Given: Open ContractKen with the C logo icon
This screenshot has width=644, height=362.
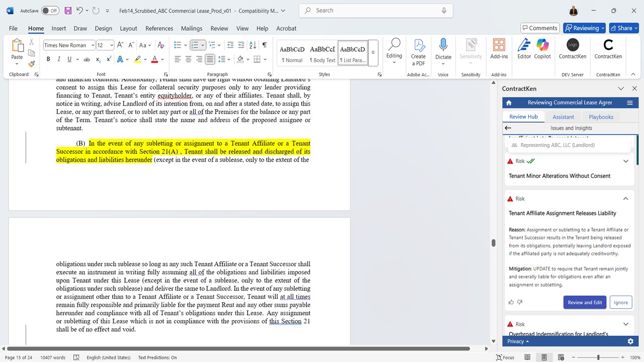Looking at the screenshot, I should tap(608, 49).
